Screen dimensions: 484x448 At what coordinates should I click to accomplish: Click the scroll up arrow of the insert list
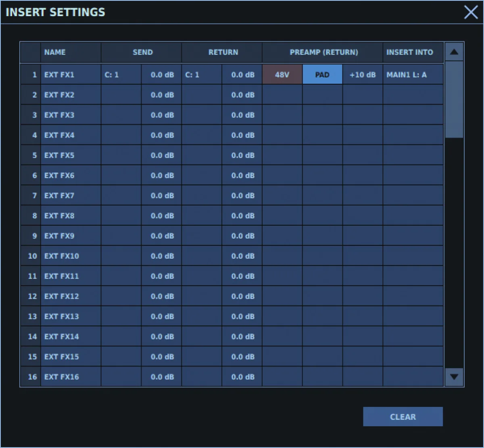pos(454,52)
